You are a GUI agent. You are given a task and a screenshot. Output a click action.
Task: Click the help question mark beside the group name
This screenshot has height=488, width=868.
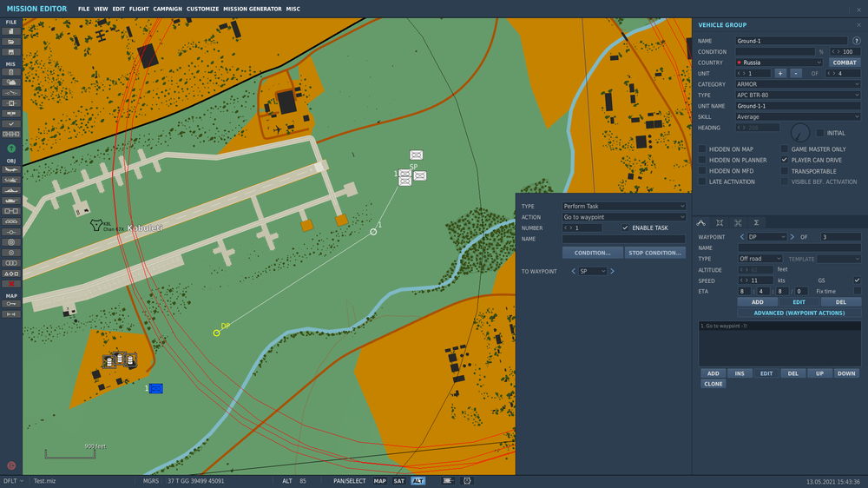point(857,41)
